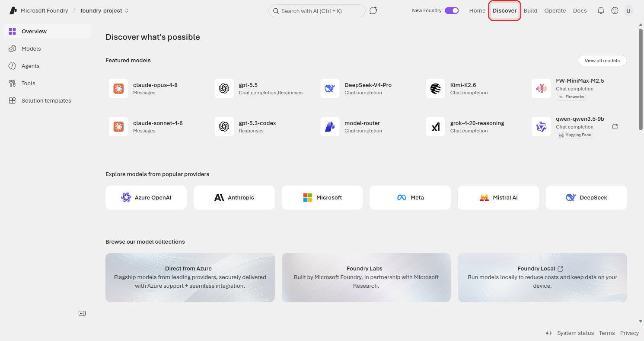Click the Overview sidebar icon
Screen dimensions: 644x341
tap(12, 31)
